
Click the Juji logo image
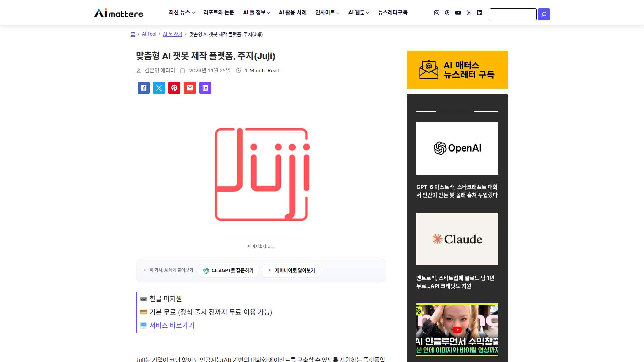pos(262,174)
